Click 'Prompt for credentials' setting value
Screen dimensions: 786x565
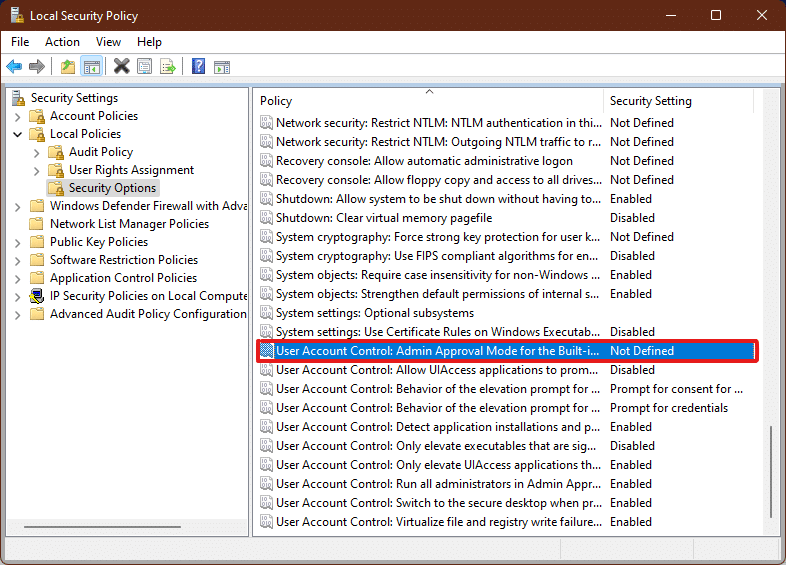coord(669,408)
